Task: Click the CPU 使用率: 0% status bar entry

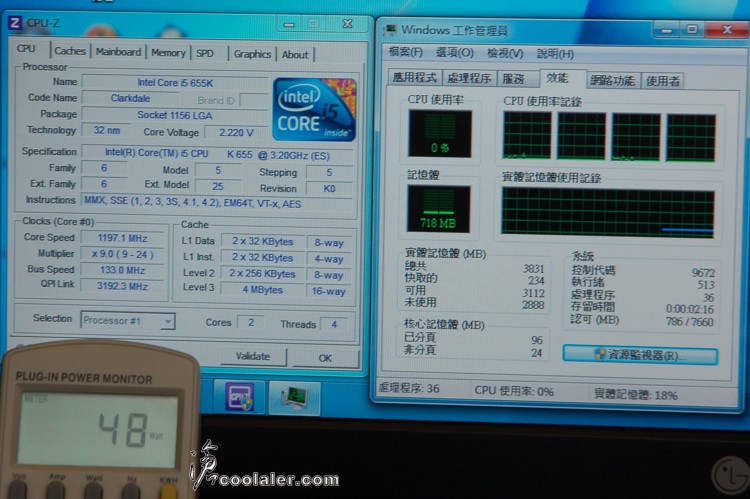Action: 514,391
